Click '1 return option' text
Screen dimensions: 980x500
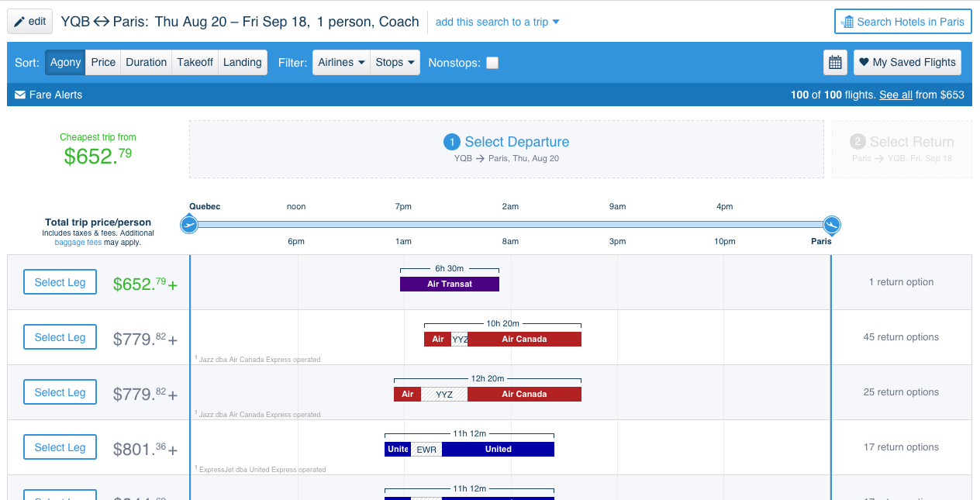tap(902, 282)
